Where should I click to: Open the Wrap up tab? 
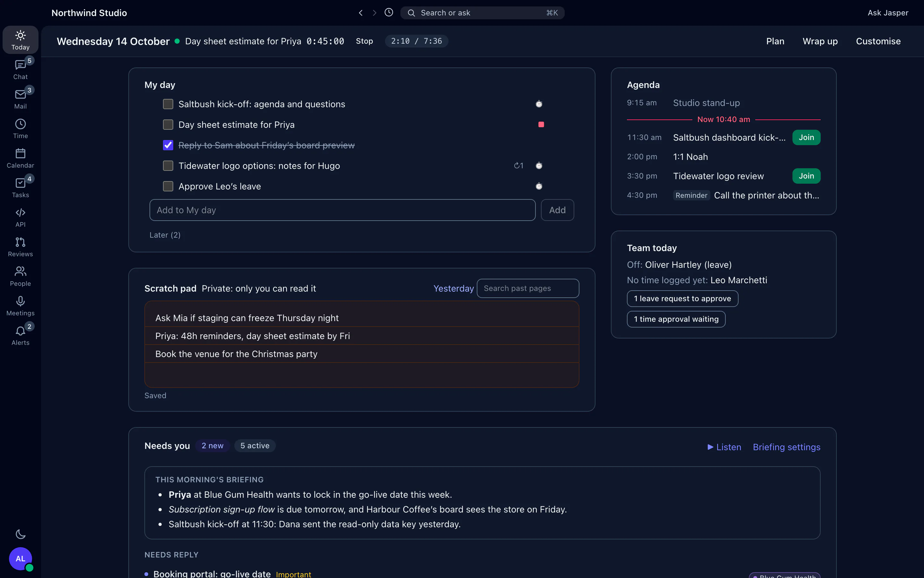pyautogui.click(x=820, y=41)
